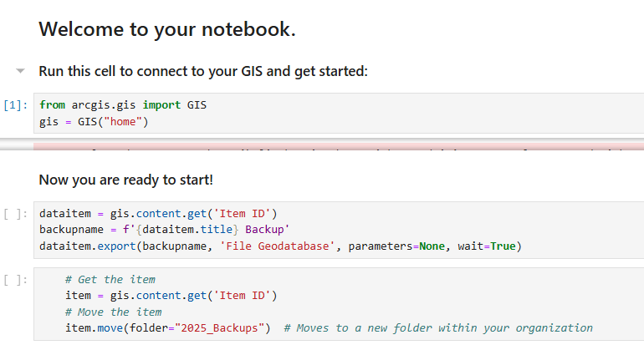This screenshot has width=644, height=345.
Task: Click the backupname assignment line
Action: [163, 230]
